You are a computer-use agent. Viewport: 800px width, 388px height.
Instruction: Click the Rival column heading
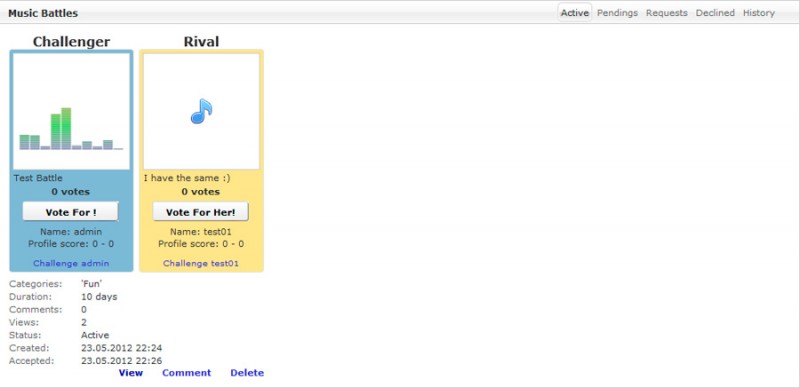[201, 41]
